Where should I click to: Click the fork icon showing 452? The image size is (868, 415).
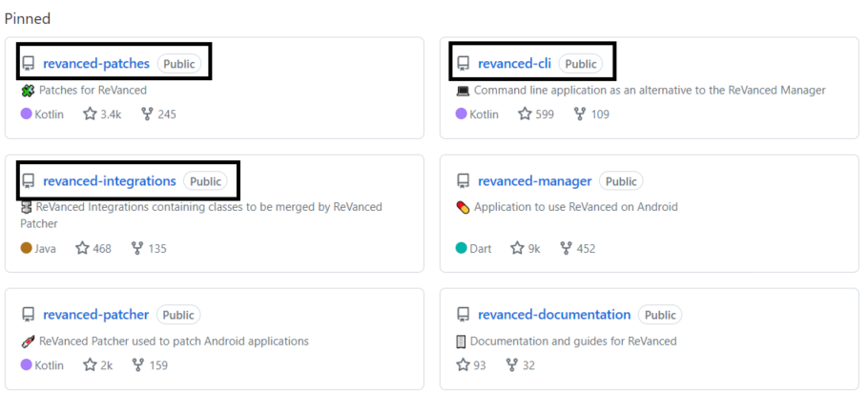566,248
